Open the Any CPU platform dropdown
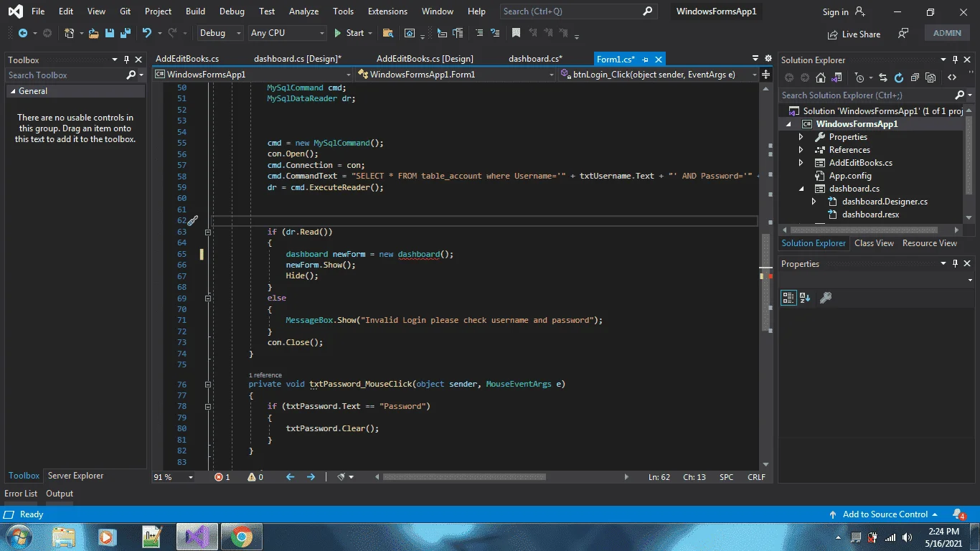Image resolution: width=980 pixels, height=551 pixels. (x=287, y=33)
